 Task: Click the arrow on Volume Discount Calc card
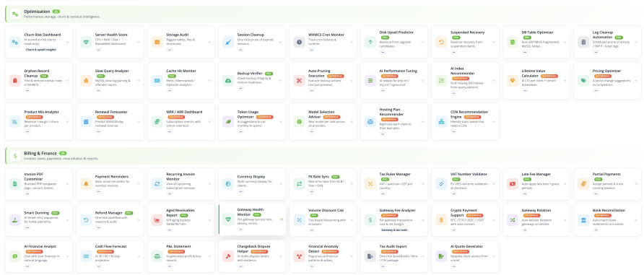click(x=351, y=220)
